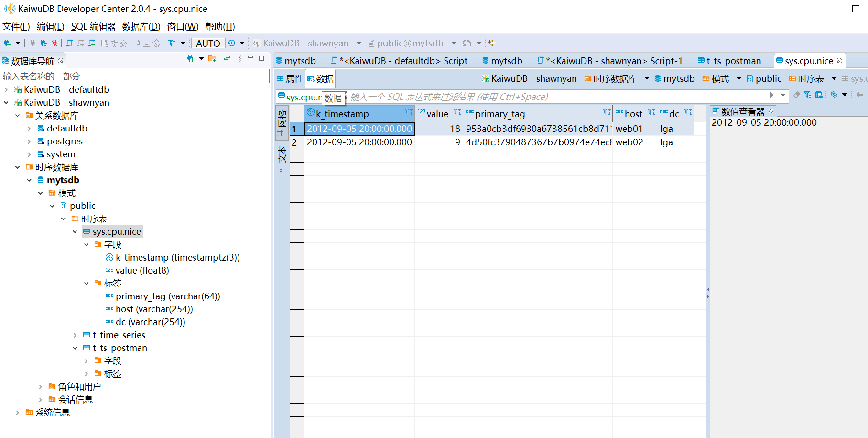Click 时序表 in the breadcrumb bar

[806, 79]
